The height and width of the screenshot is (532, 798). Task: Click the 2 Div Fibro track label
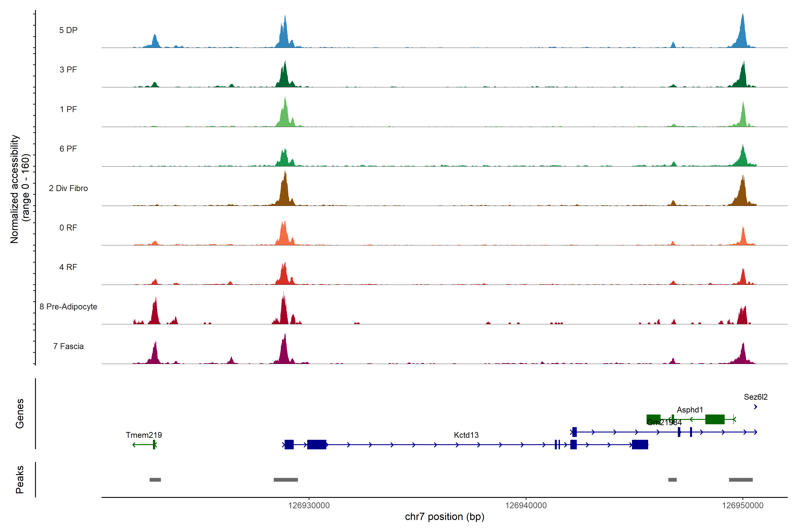click(x=68, y=188)
